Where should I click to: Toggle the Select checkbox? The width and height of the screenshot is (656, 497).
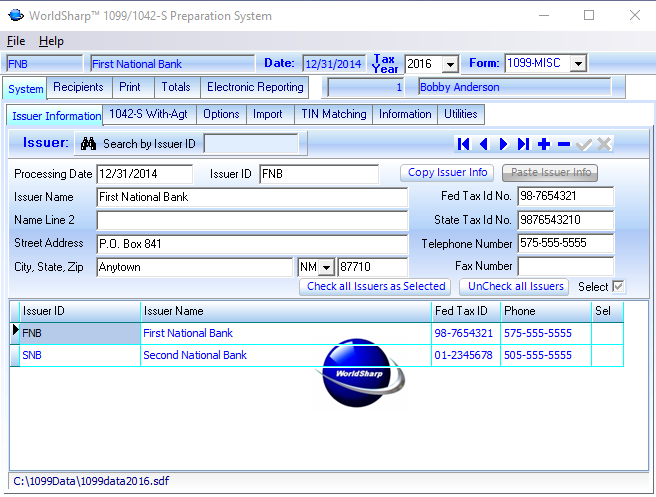point(618,287)
